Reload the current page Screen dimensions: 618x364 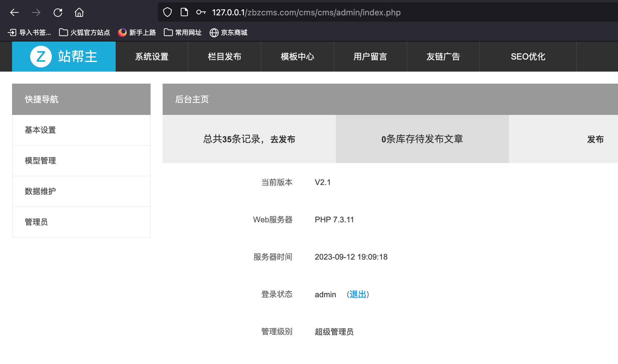(x=58, y=12)
